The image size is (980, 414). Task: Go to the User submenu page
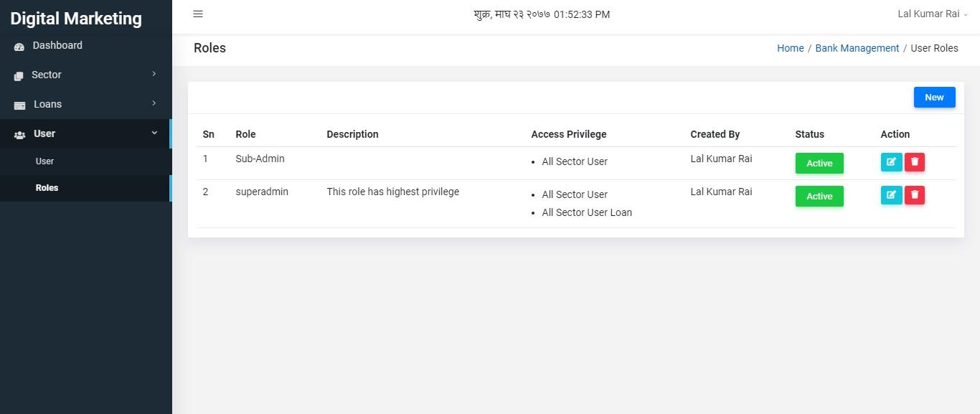coord(86,161)
